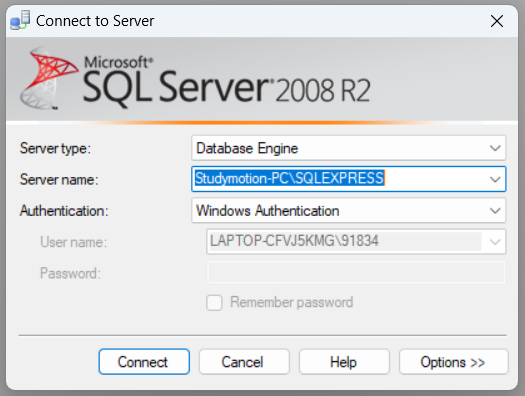Click the Connect to Server title bar icon

[20, 20]
